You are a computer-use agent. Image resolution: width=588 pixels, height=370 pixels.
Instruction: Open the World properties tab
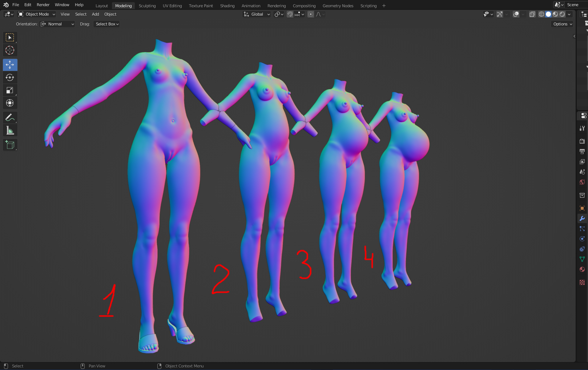point(582,182)
